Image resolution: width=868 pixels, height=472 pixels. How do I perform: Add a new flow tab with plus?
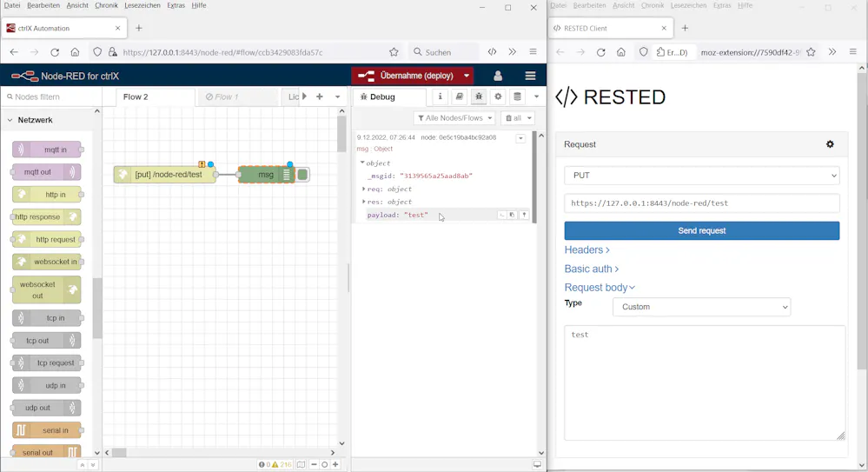click(x=320, y=96)
